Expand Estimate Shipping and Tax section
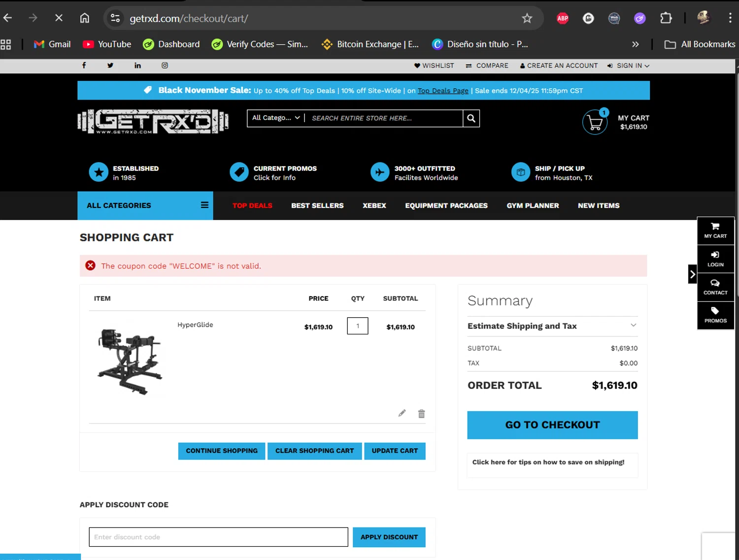Screen dimensions: 739x560 click(x=552, y=326)
